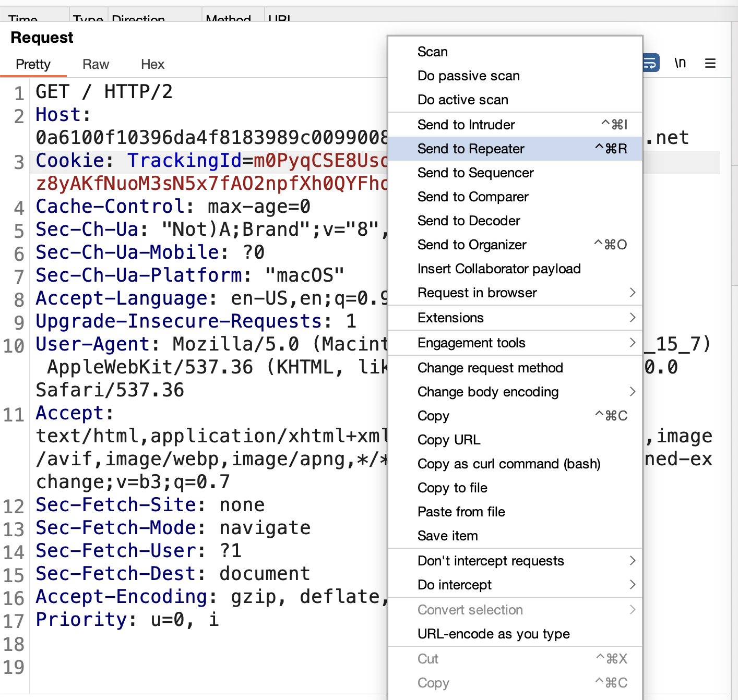Click Send to Sequencer
Viewport: 738px width, 700px height.
point(515,173)
